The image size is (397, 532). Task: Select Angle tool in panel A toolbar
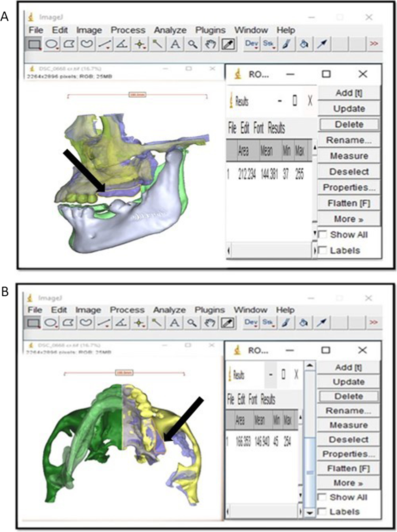coord(122,44)
